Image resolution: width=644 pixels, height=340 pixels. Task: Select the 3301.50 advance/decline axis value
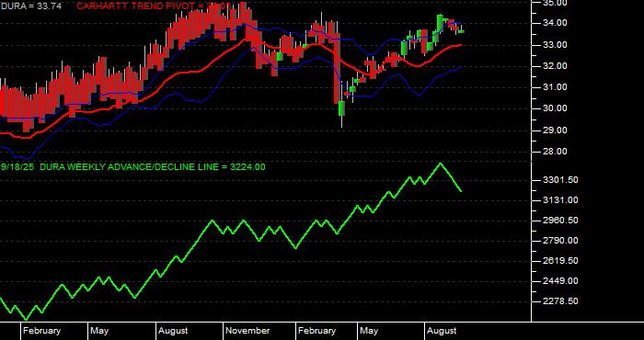(560, 180)
